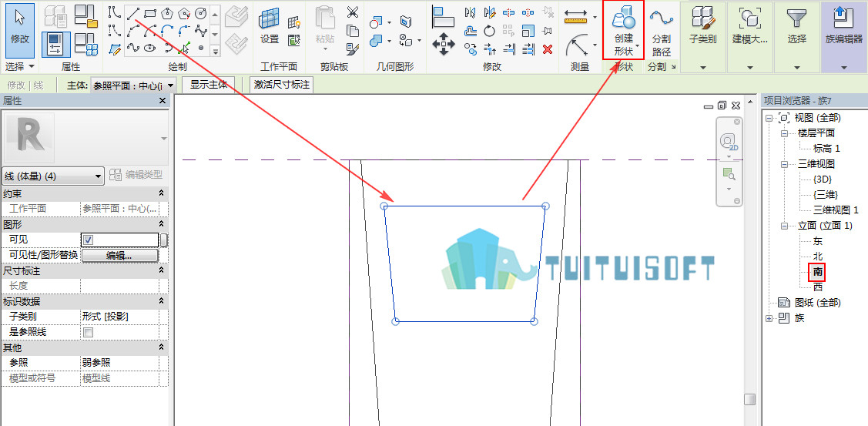This screenshot has width=868, height=426.
Task: Click the 粘贴 paste button
Action: tap(325, 29)
